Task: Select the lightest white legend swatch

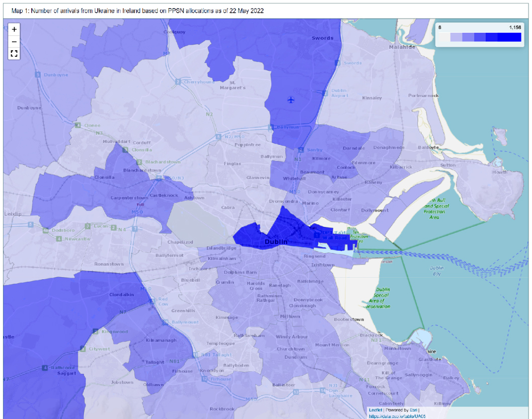Action: (444, 37)
